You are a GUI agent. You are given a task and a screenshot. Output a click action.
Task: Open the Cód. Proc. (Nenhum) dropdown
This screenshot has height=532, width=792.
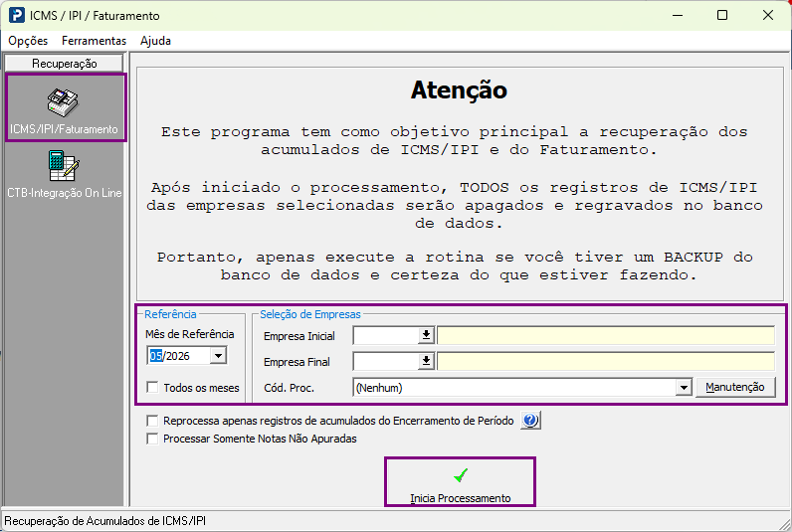click(x=684, y=388)
